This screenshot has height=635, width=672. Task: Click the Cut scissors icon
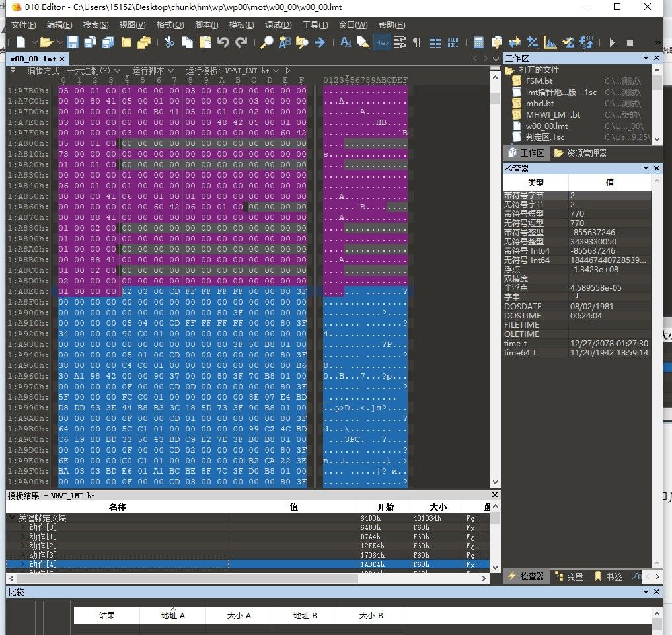(x=169, y=42)
